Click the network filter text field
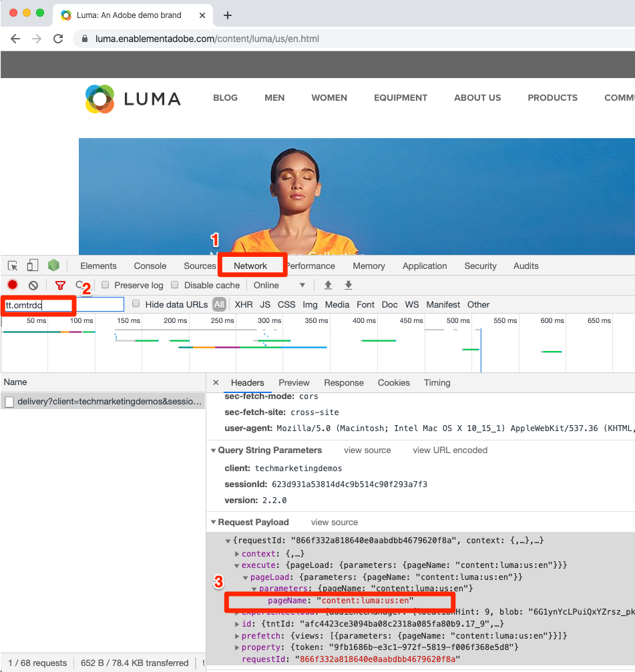 point(63,305)
